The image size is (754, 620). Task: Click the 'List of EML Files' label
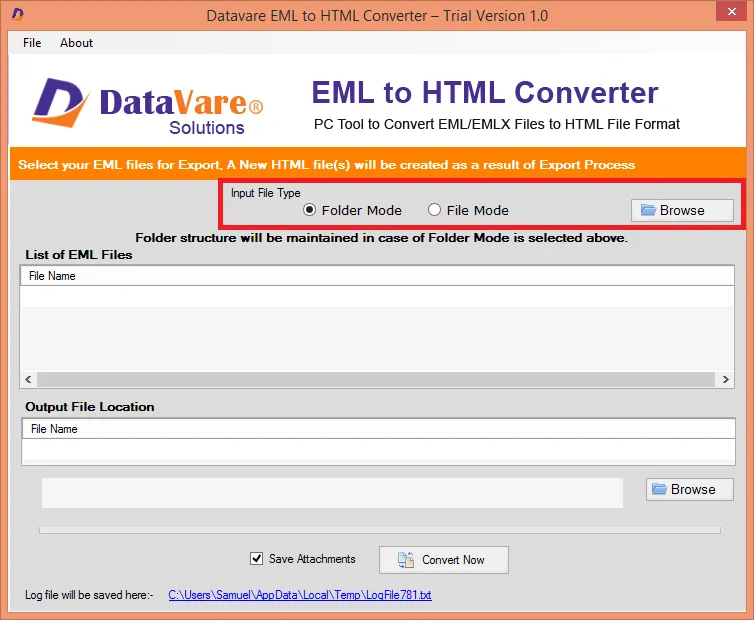tap(79, 254)
